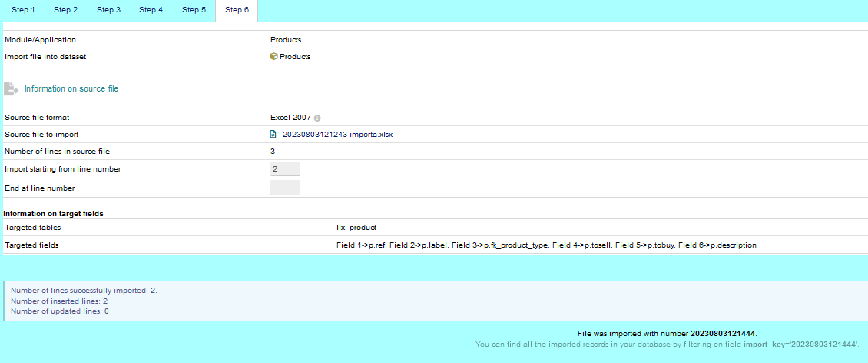
Task: Show the Excel 2007 format info tooltip icon
Action: pos(318,118)
